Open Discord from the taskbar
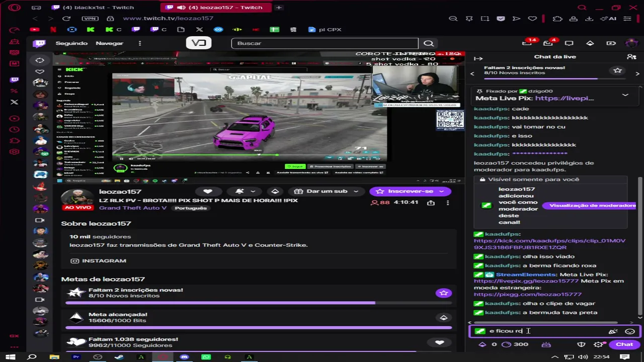 click(x=184, y=357)
